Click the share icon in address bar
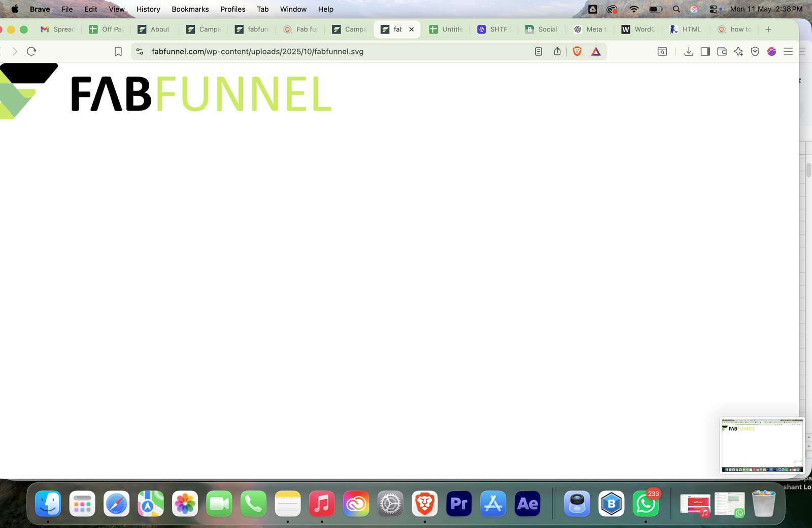Image resolution: width=812 pixels, height=528 pixels. [x=557, y=51]
